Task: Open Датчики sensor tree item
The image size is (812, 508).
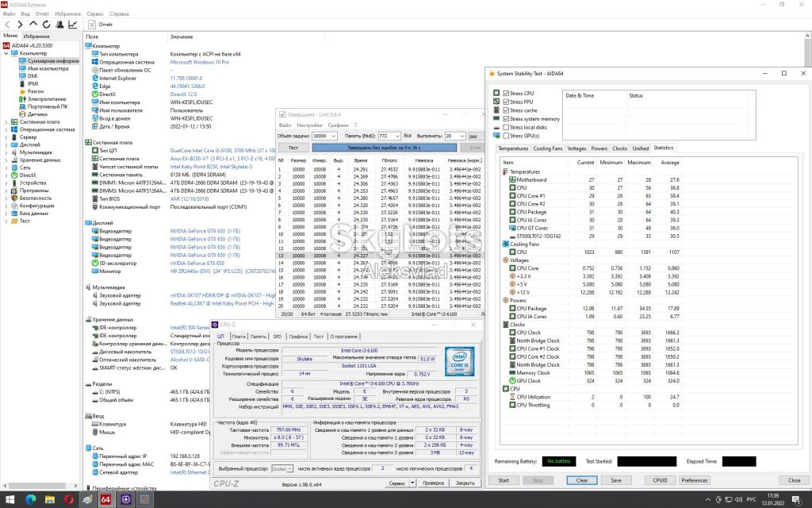Action: 37,114
